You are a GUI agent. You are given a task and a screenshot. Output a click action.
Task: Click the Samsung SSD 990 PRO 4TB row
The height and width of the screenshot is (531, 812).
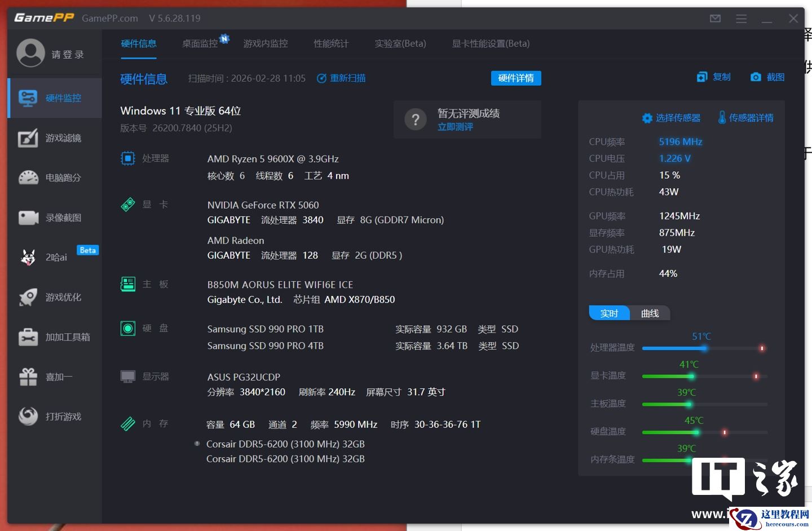pyautogui.click(x=363, y=346)
